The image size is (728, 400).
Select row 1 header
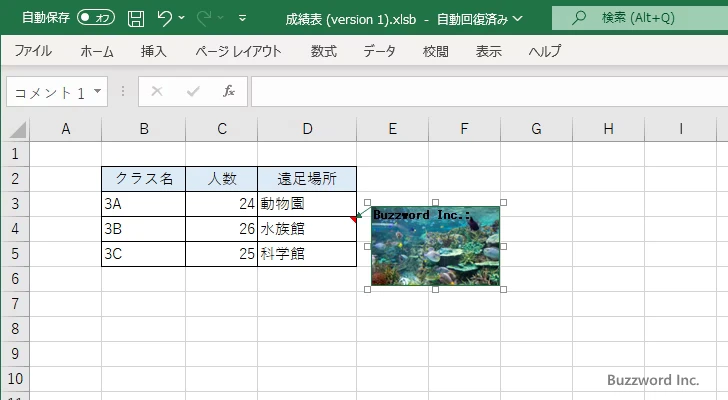(x=15, y=154)
